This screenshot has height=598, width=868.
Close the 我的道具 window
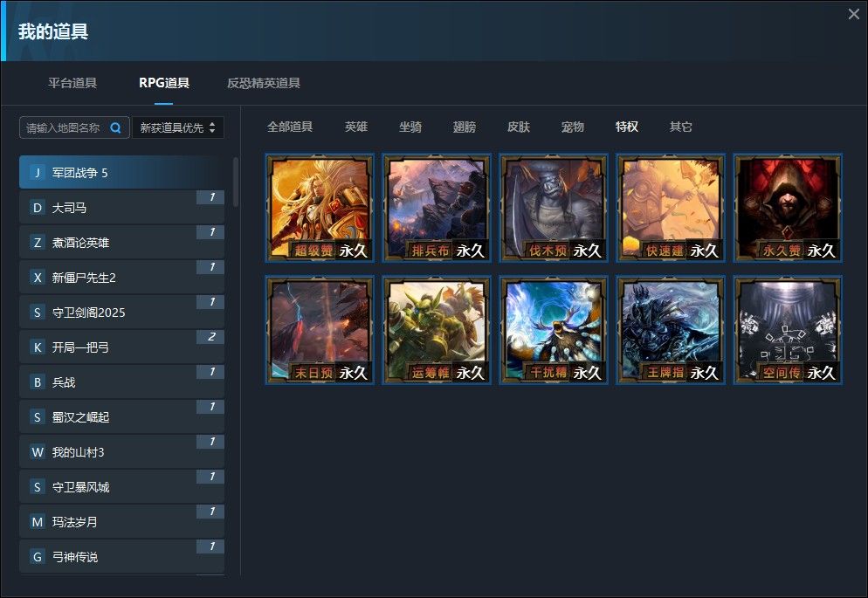pos(854,14)
